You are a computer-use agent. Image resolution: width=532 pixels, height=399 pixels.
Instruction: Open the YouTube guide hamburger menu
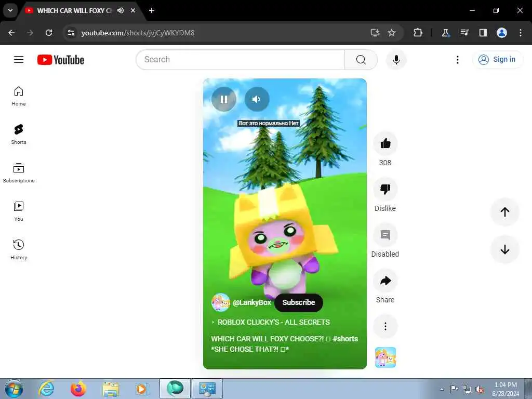coord(19,60)
